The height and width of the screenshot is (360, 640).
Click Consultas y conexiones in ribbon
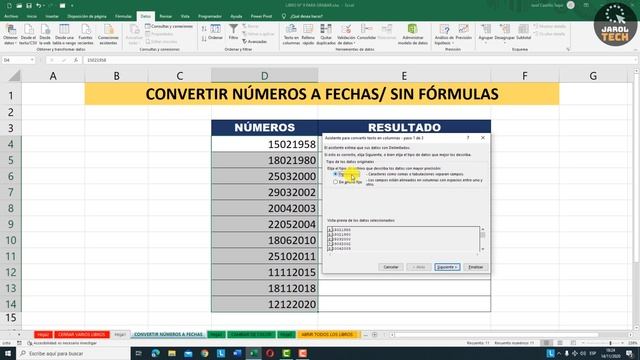[x=169, y=27]
